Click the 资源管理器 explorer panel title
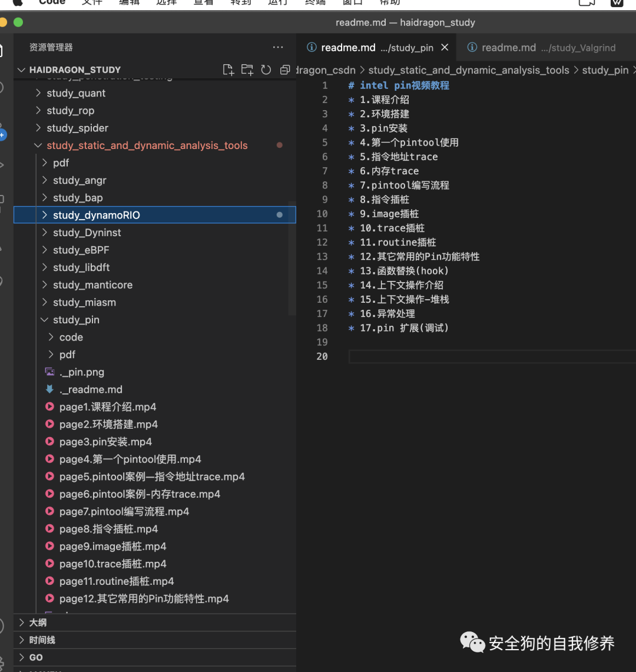Viewport: 636px width, 672px height. tap(51, 47)
